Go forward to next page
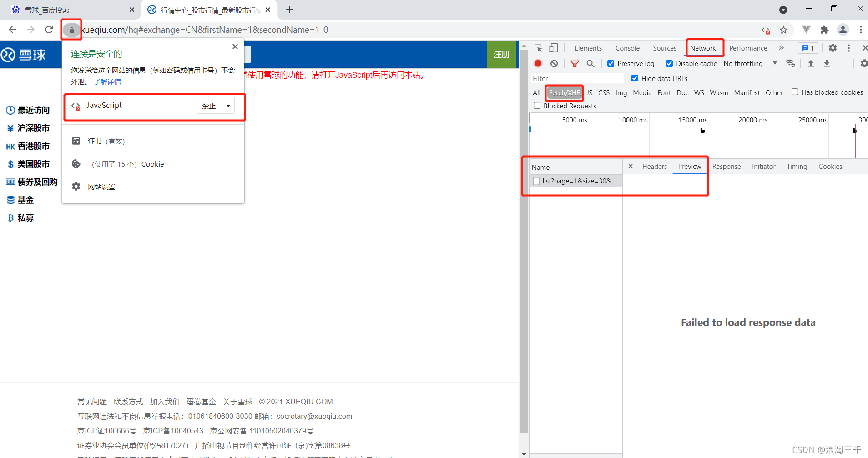This screenshot has height=458, width=868. pos(31,30)
